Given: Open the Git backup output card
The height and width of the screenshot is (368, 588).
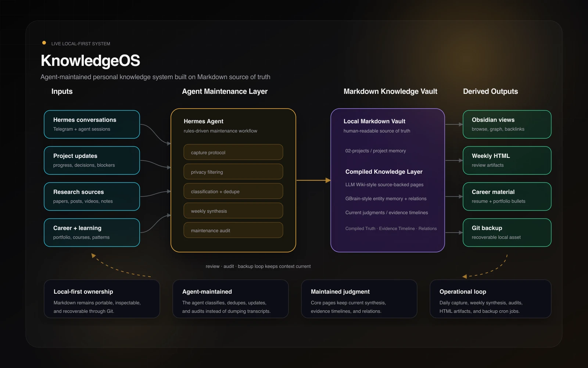Looking at the screenshot, I should [x=507, y=233].
